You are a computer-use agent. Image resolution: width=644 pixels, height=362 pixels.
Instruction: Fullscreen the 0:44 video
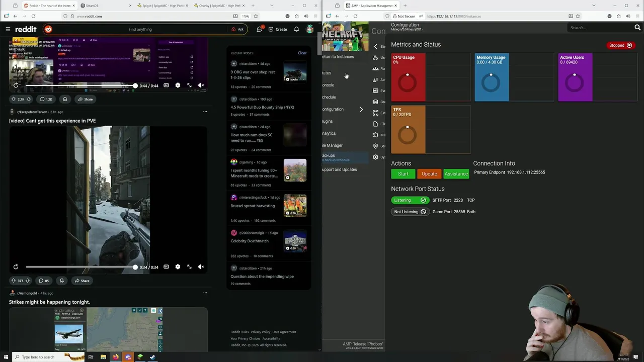[189, 85]
